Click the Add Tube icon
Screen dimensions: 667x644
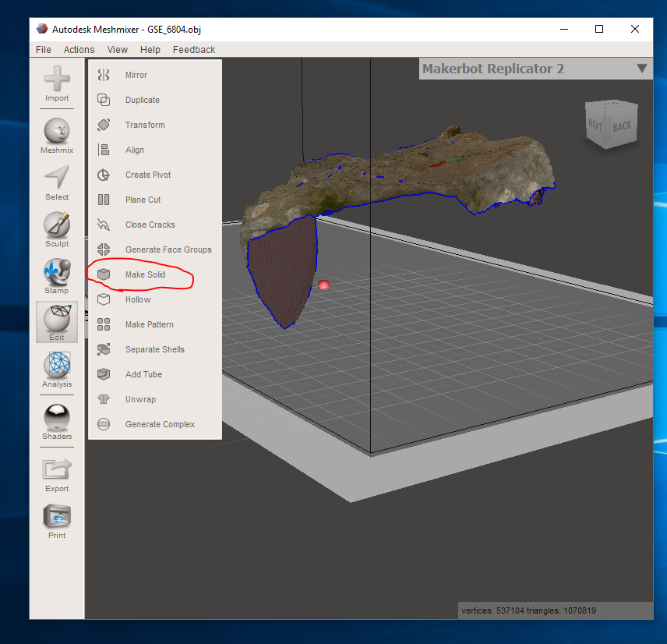104,374
